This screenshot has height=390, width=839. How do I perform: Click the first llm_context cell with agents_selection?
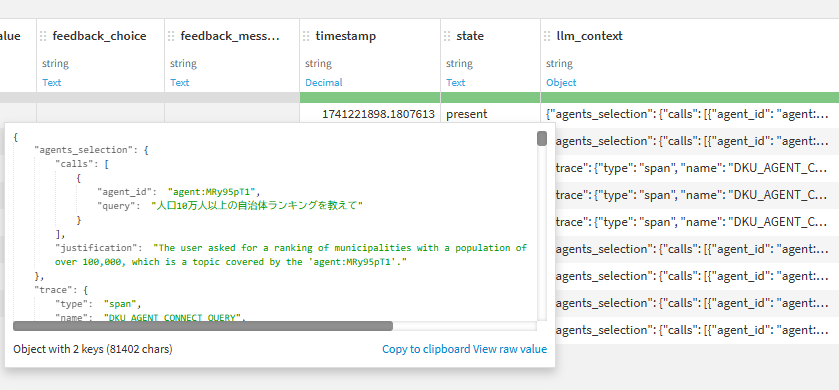[690, 113]
